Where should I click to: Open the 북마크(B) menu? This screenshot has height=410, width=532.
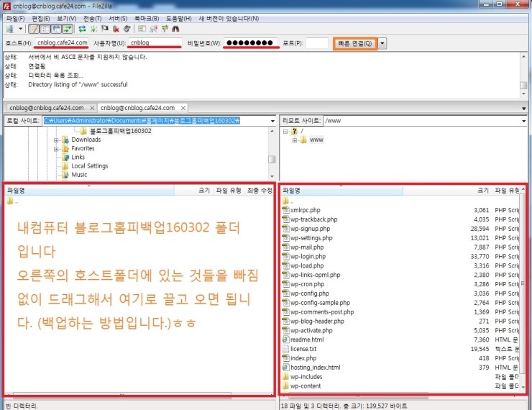147,18
